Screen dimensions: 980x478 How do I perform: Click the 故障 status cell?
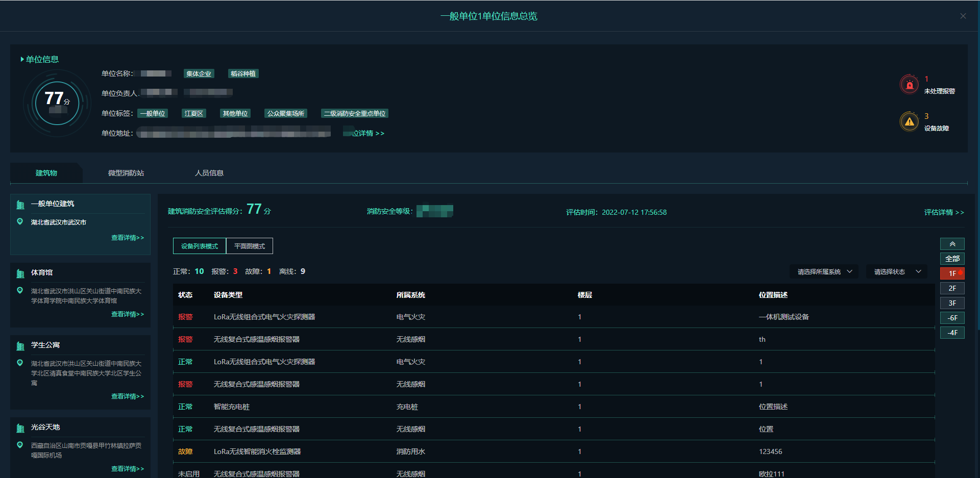click(185, 451)
